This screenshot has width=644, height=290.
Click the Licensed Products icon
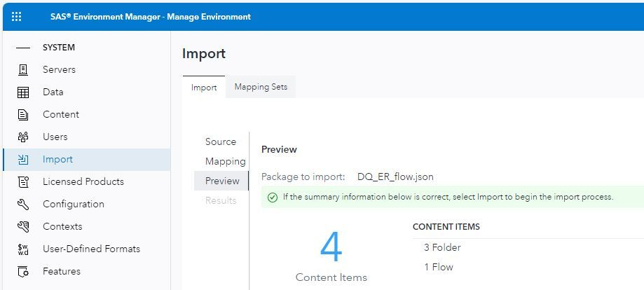pyautogui.click(x=23, y=181)
